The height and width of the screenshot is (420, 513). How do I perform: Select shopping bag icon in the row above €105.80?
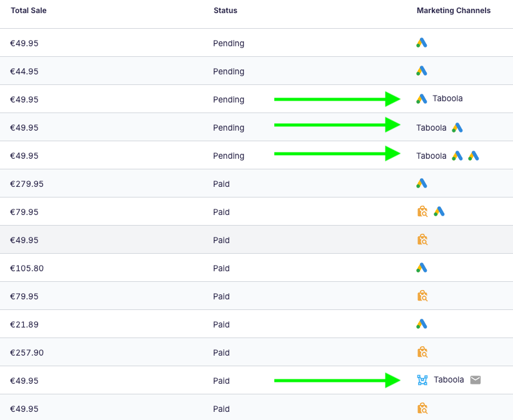[x=422, y=239]
